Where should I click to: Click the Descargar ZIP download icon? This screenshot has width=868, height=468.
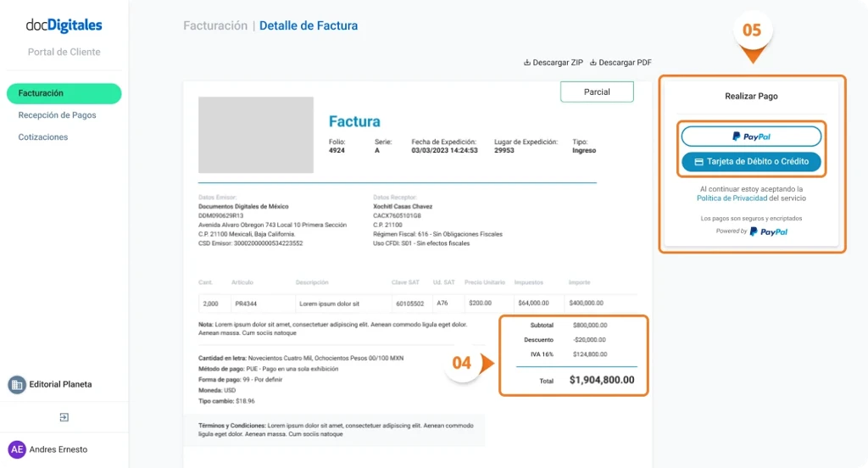tap(527, 63)
